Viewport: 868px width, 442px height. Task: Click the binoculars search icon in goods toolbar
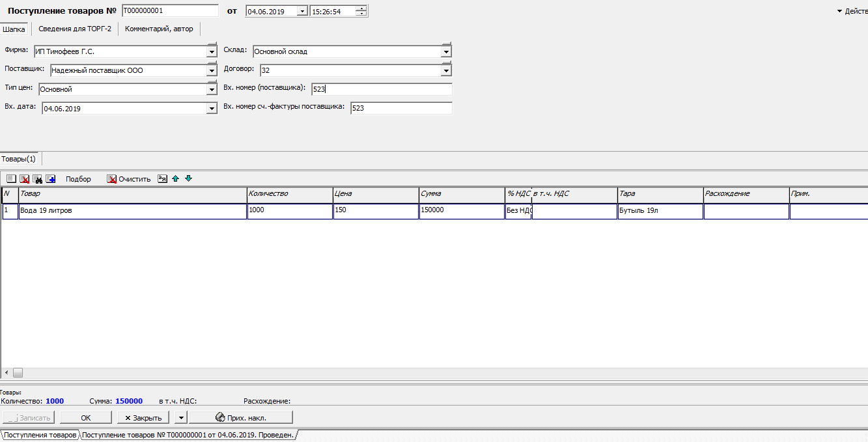click(x=37, y=179)
